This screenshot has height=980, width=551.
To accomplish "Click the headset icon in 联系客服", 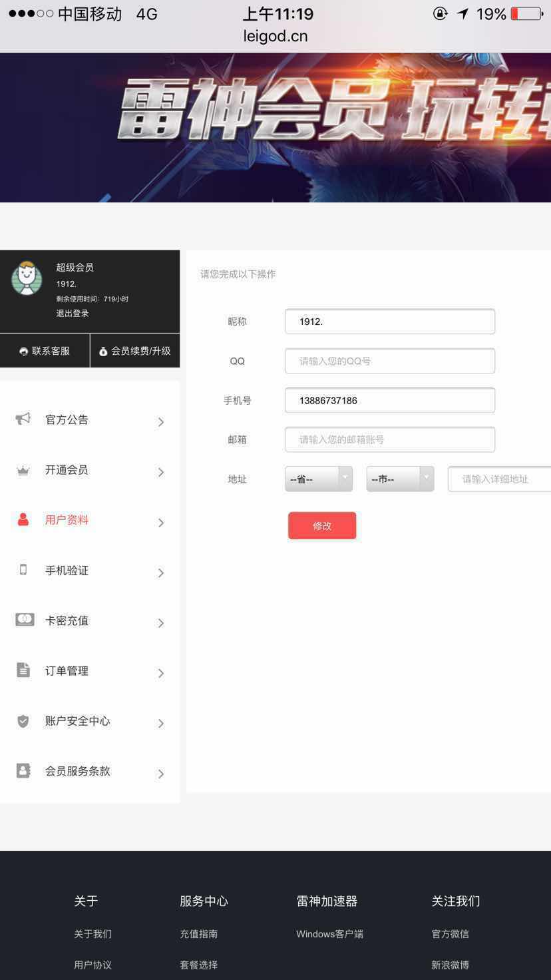I will 24,351.
